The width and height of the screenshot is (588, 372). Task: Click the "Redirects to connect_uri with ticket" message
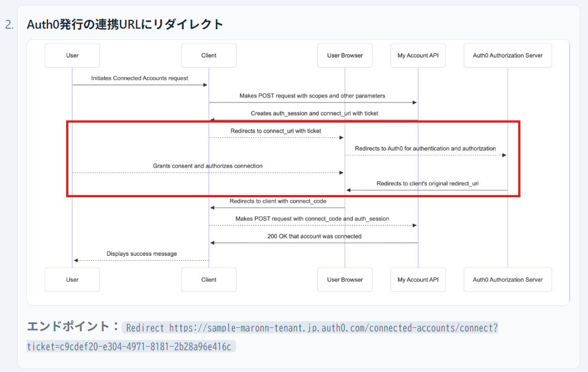pyautogui.click(x=276, y=131)
